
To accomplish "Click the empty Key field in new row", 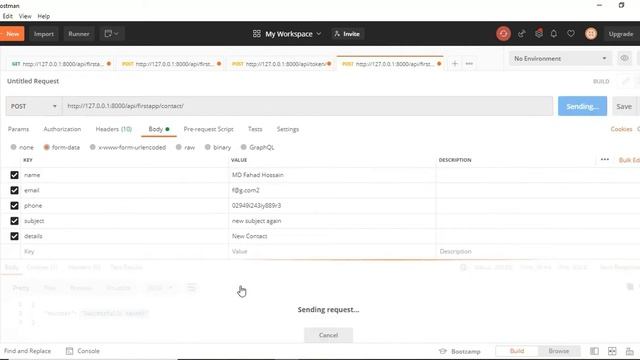I will [x=124, y=251].
